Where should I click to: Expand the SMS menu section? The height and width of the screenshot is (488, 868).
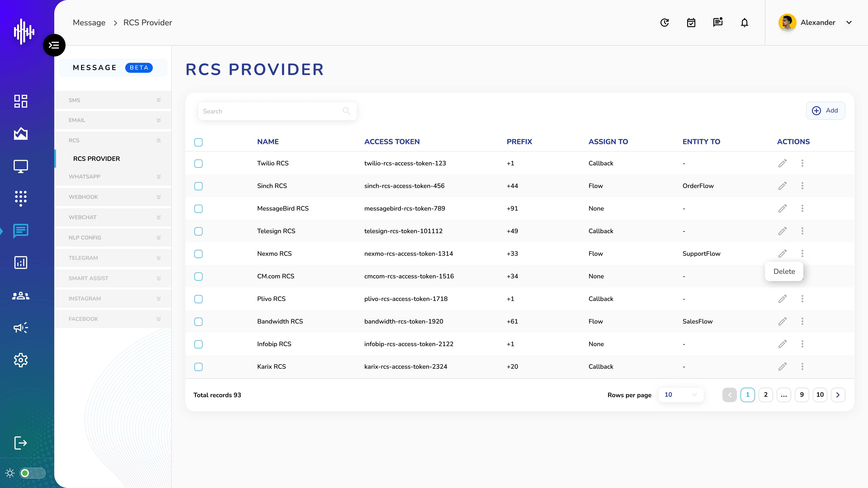coord(113,100)
